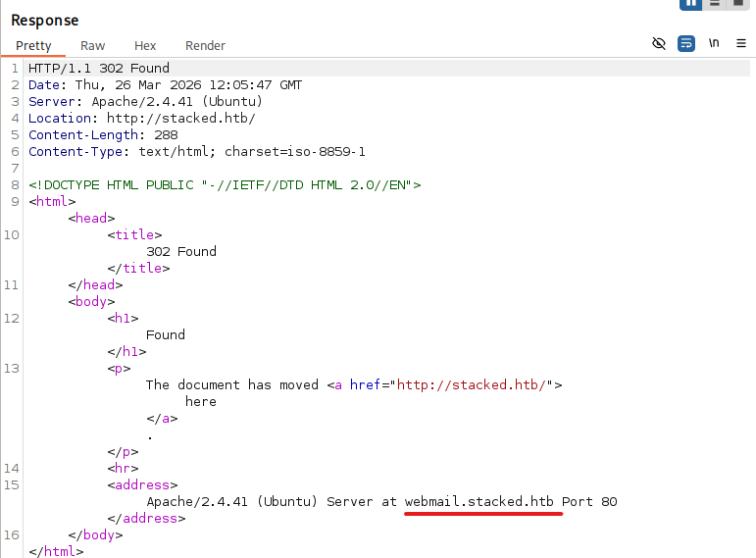Image resolution: width=756 pixels, height=558 pixels.
Task: Click the opening <address> tag
Action: [142, 484]
